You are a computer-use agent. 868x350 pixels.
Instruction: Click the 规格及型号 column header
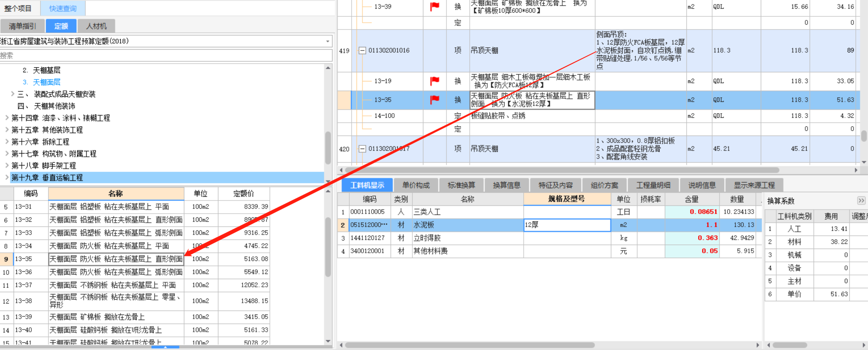[x=567, y=199]
